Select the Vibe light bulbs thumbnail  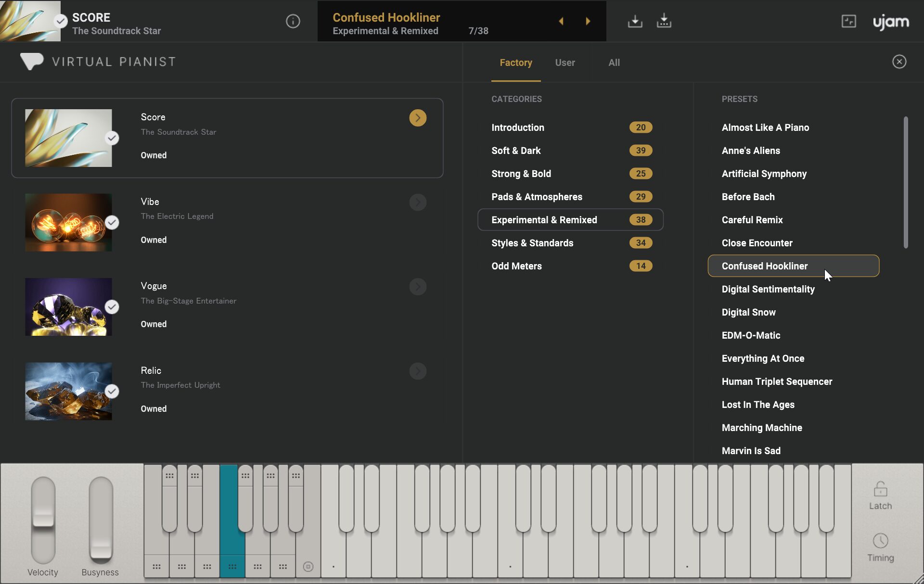point(68,222)
